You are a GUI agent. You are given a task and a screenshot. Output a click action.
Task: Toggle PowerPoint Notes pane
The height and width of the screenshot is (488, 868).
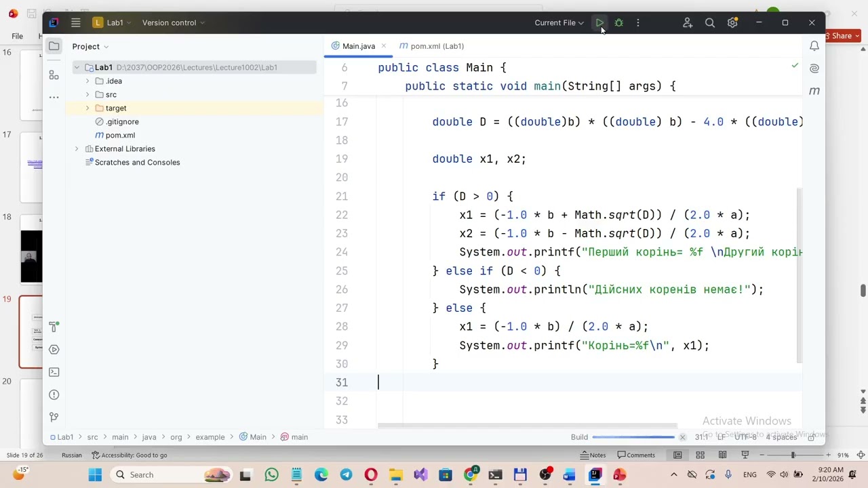click(593, 455)
